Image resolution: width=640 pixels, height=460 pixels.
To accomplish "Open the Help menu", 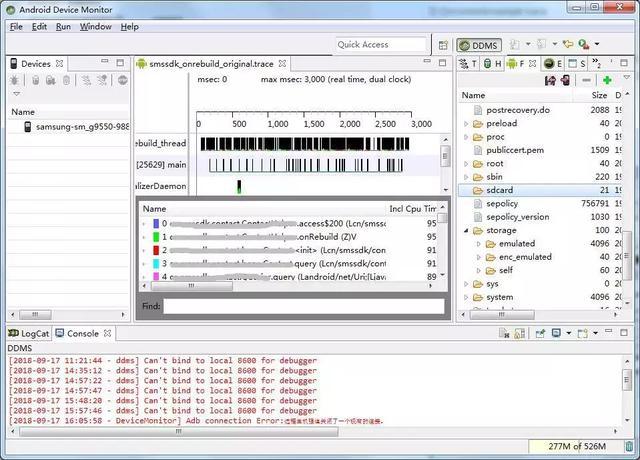I will (x=129, y=27).
